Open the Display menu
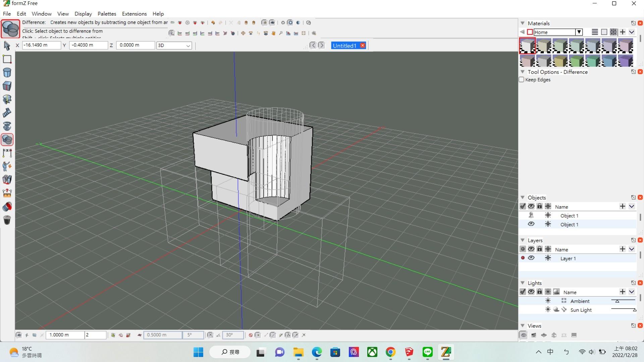The image size is (644, 362). click(x=83, y=14)
